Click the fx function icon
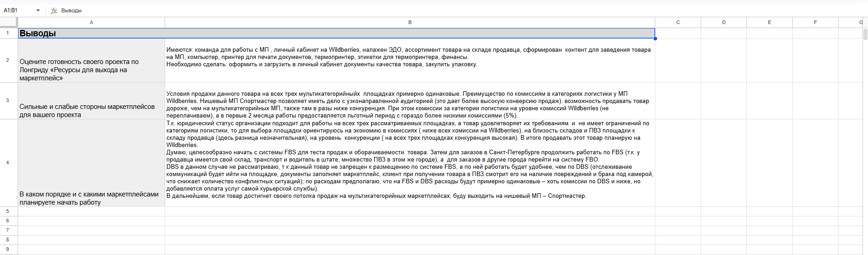The height and width of the screenshot is (255, 868). 54,10
